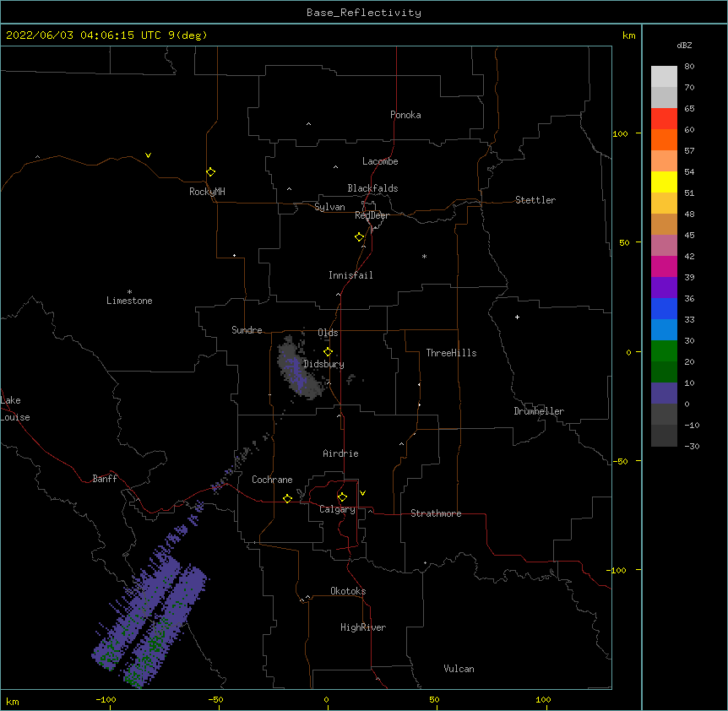Select the green 30 dBZ color swatch
728x711 pixels.
tap(664, 351)
